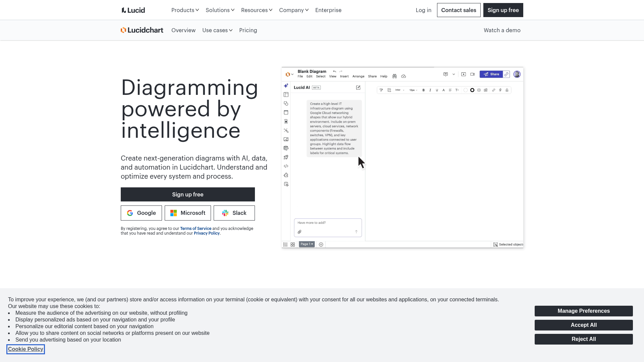Screen dimensions: 644x362
Task: Open the templates panel icon in sidebar
Action: 286,95
